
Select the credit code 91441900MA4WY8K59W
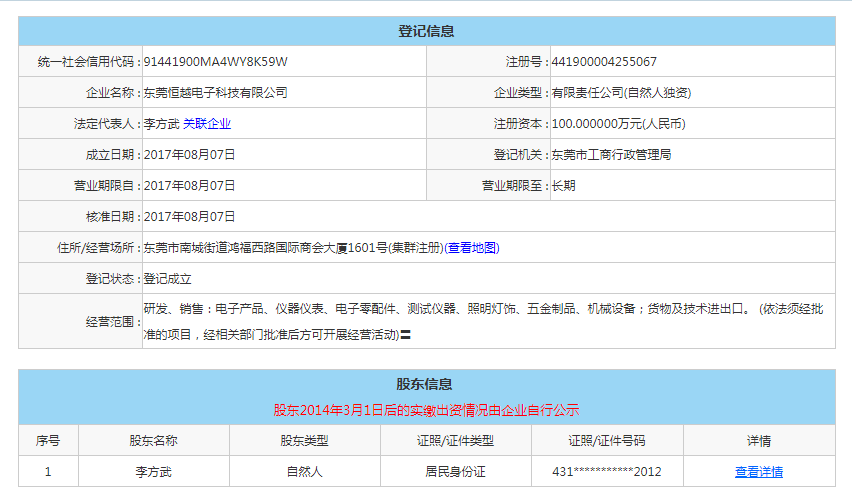(216, 62)
